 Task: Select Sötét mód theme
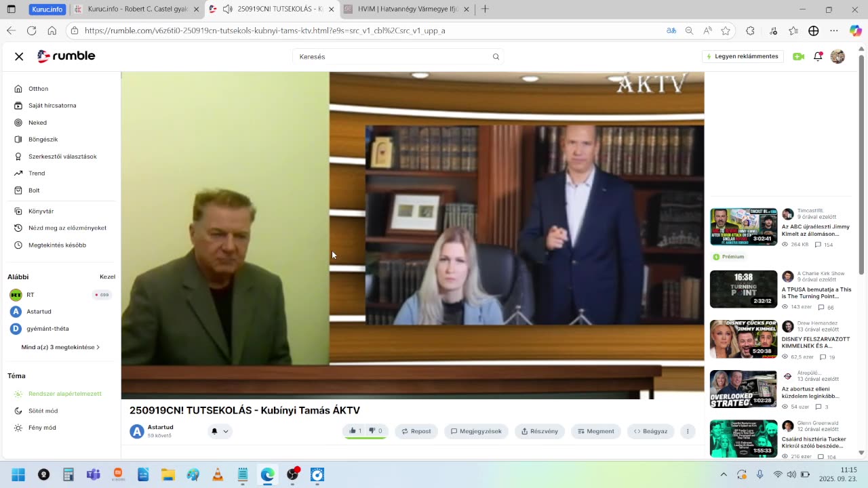[x=43, y=411]
